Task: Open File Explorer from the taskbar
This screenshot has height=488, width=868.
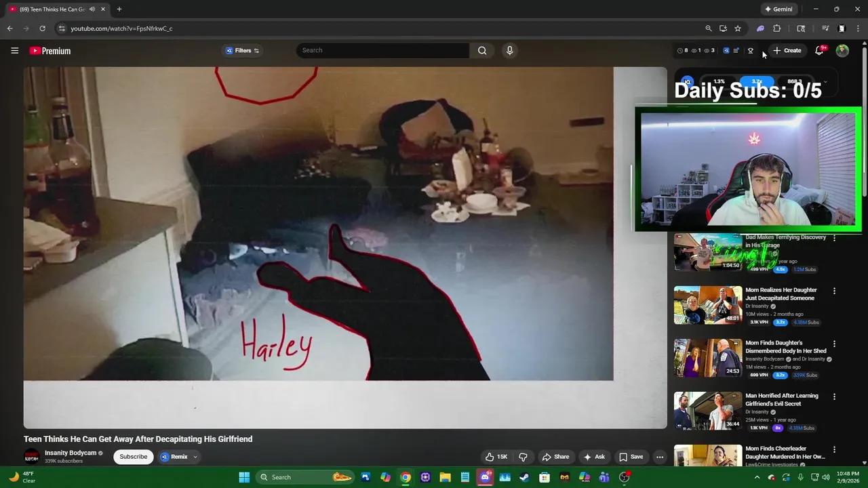Action: coord(445,477)
